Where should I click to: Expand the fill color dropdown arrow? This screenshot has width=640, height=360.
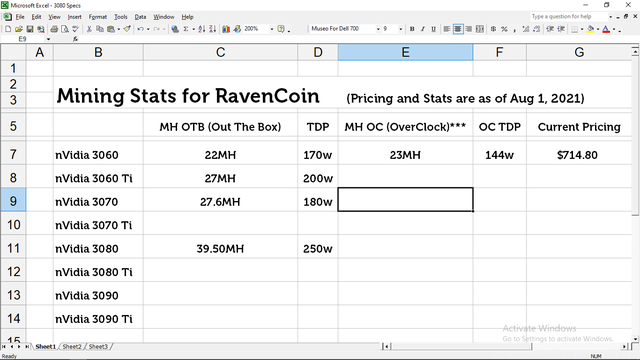pyautogui.click(x=598, y=29)
